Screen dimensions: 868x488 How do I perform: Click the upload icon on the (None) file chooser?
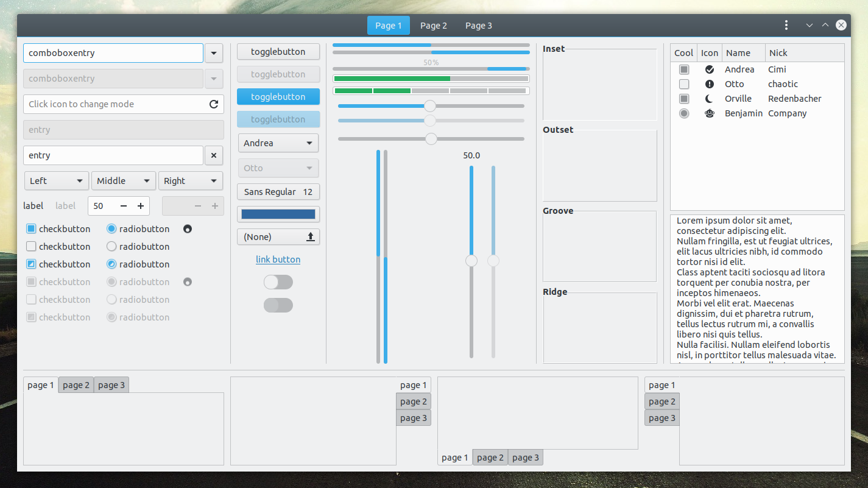coord(311,236)
